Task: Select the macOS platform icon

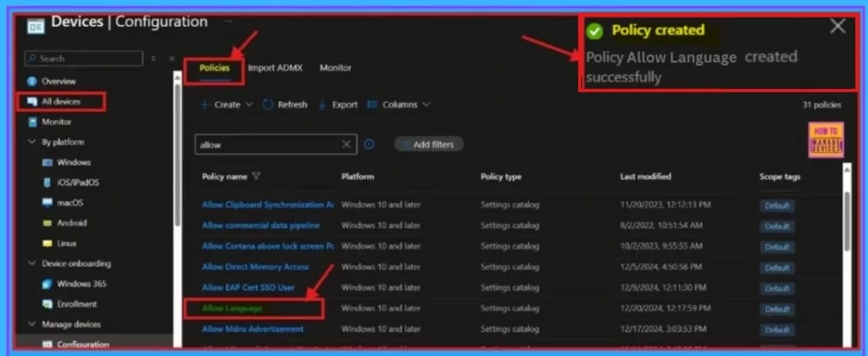Action: [x=47, y=203]
